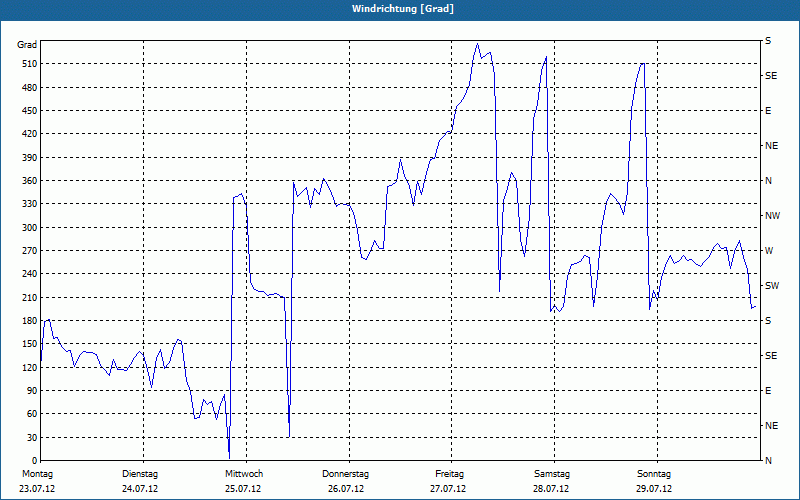Select the 90 y-axis label

tap(32, 391)
